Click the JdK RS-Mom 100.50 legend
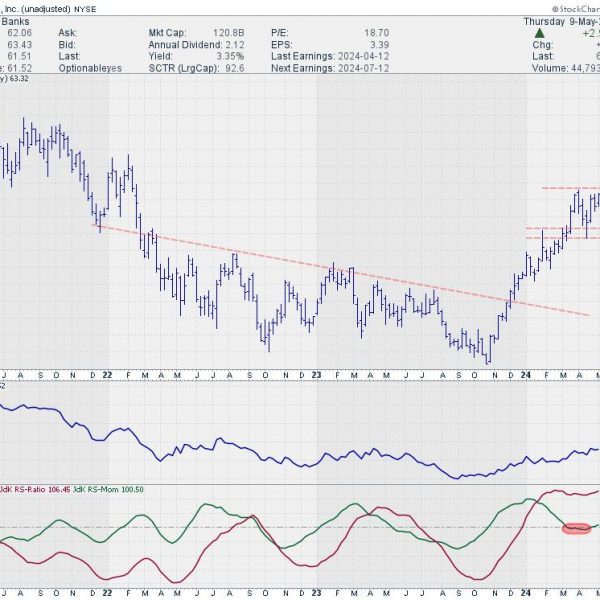 [x=108, y=489]
